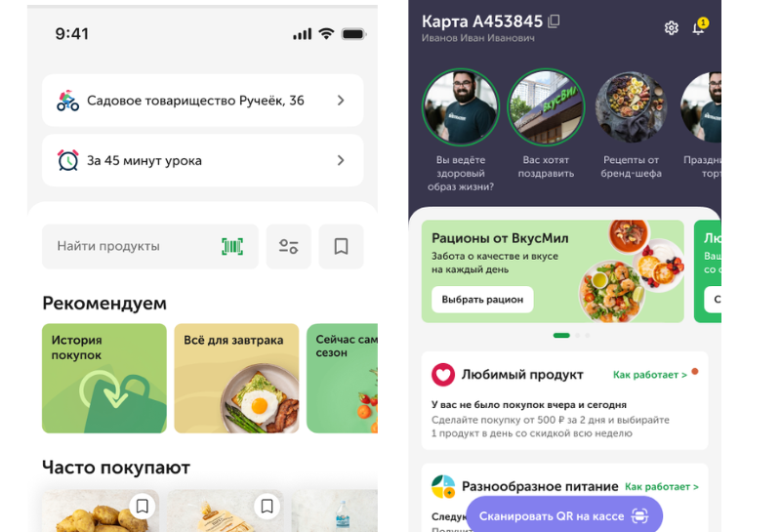This screenshot has width=781, height=532.
Task: Open the История покупок card
Action: tap(104, 378)
